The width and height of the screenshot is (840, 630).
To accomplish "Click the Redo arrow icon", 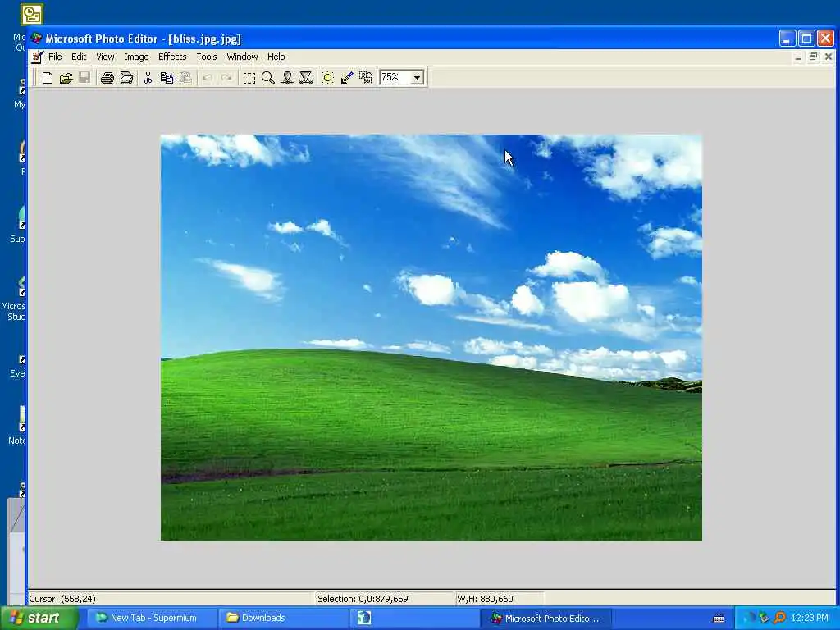I will 226,78.
